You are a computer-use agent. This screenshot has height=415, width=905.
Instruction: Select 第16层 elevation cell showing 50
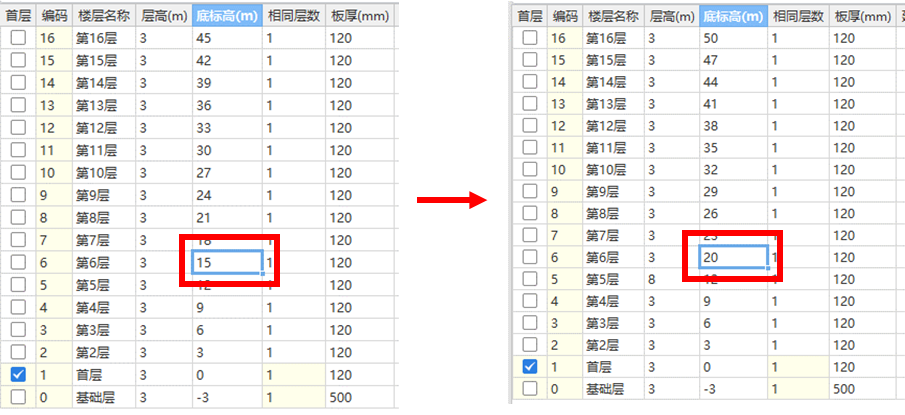click(x=733, y=38)
